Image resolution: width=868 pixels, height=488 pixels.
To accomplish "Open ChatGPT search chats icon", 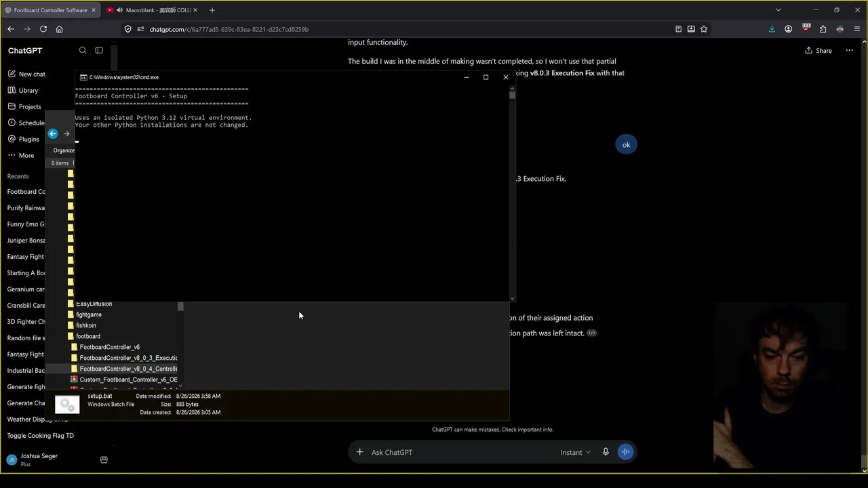I will pos(83,50).
